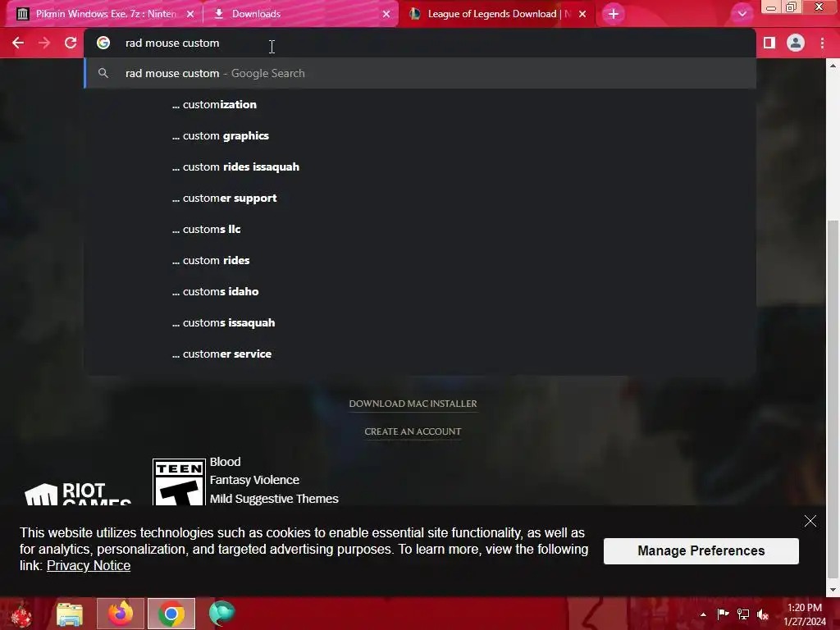Pick the 'customer service' suggestion
The width and height of the screenshot is (840, 630).
tap(420, 354)
